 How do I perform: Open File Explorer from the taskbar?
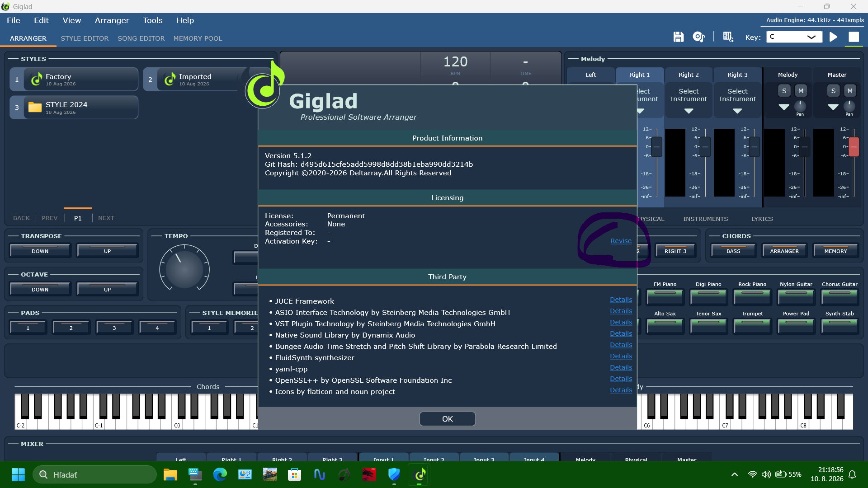pyautogui.click(x=170, y=474)
